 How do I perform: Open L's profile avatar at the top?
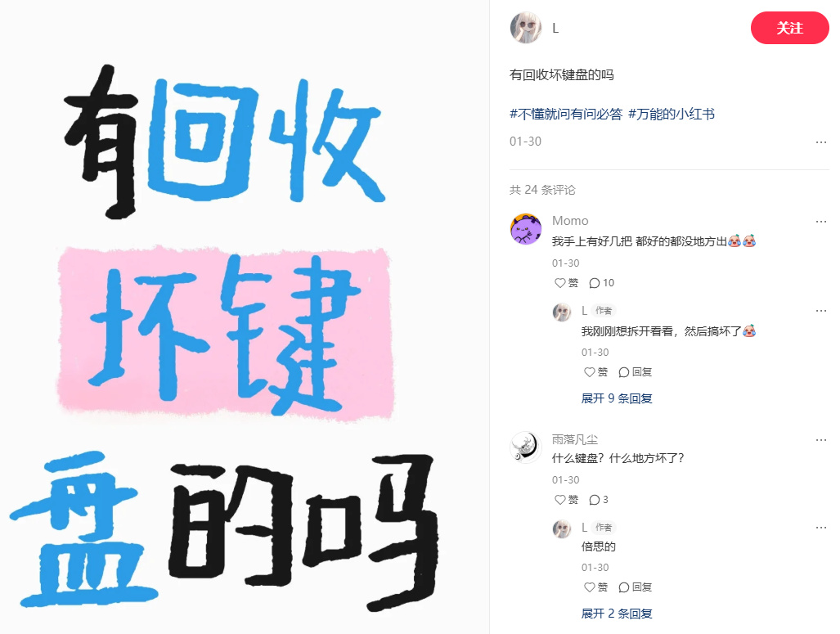pyautogui.click(x=526, y=28)
